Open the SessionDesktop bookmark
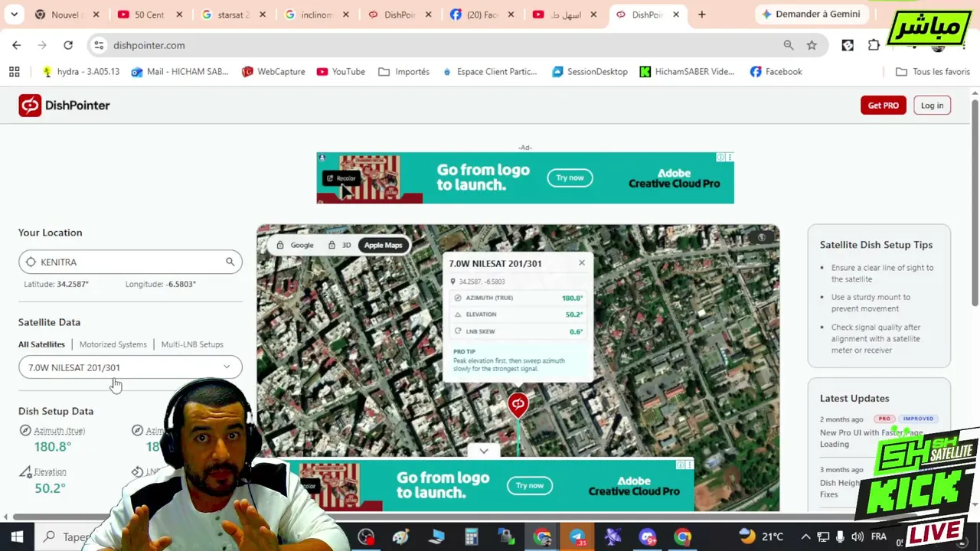980x551 pixels. [590, 71]
